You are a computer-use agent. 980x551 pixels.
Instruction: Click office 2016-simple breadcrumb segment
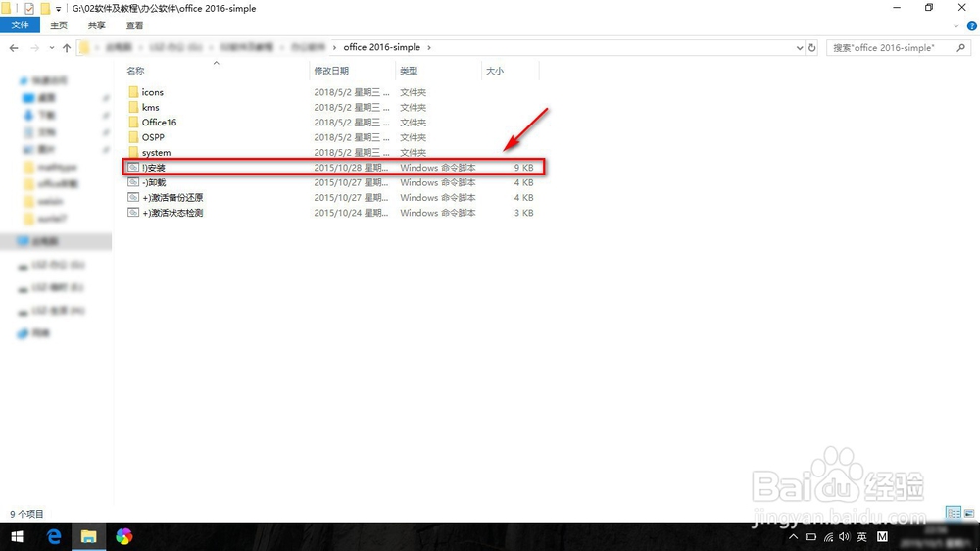point(381,47)
